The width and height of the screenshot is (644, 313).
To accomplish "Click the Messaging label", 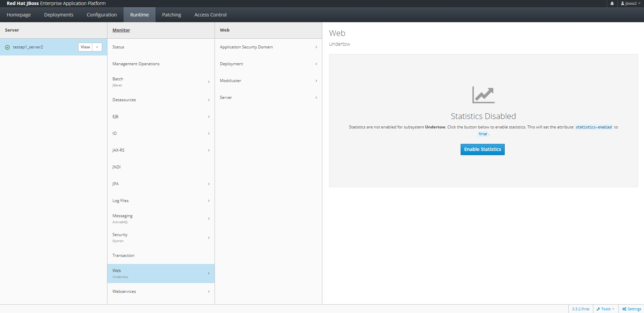I will pyautogui.click(x=123, y=216).
